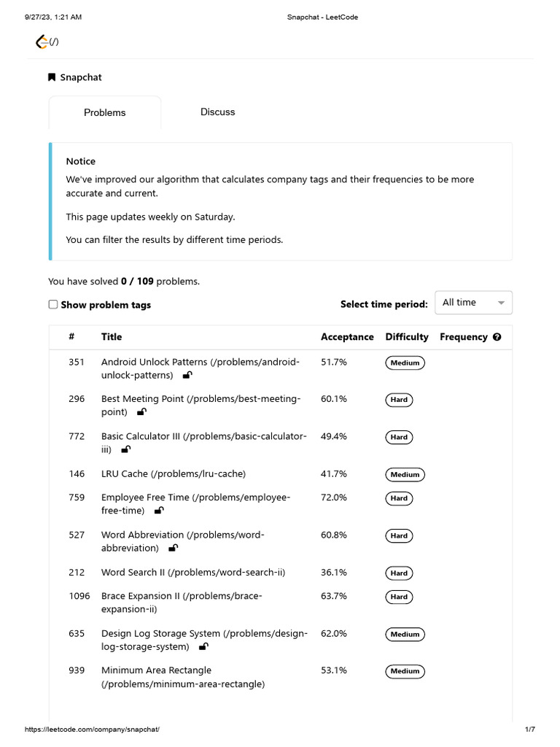The height and width of the screenshot is (747, 560).
Task: Sort by the Title column header
Action: click(x=112, y=337)
